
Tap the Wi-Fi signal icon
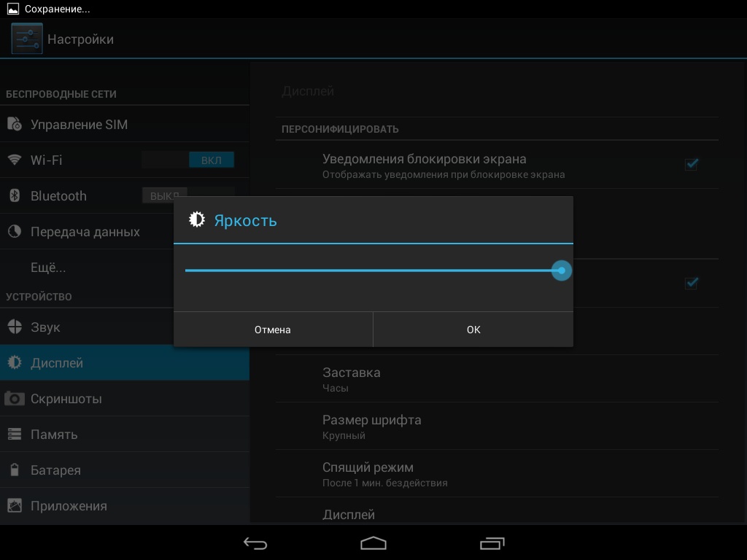(15, 160)
